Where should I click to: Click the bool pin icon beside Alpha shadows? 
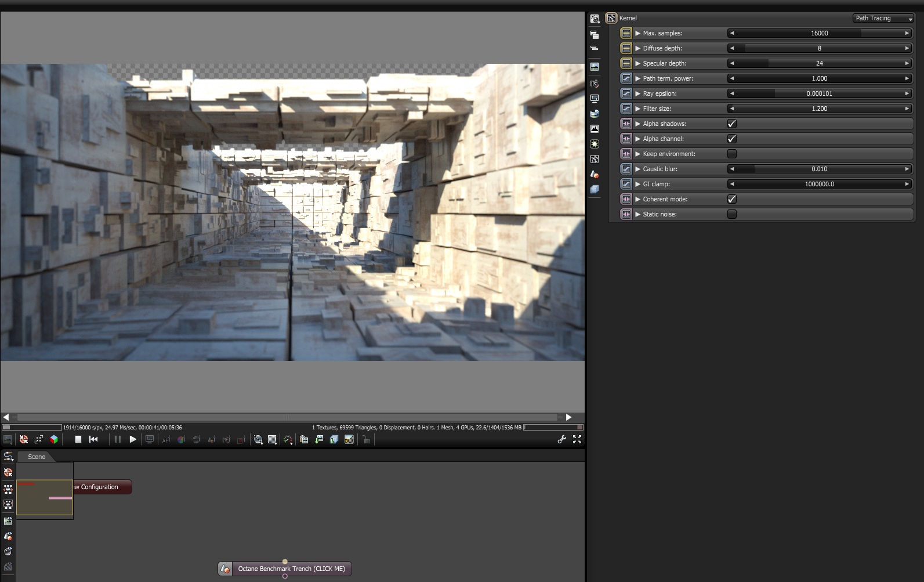(626, 124)
